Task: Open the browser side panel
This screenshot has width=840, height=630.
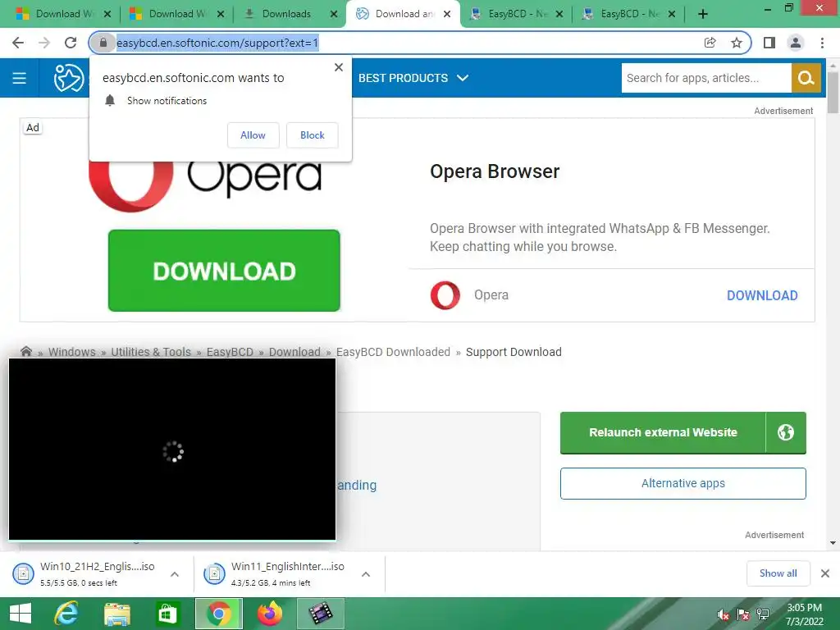Action: 769,43
